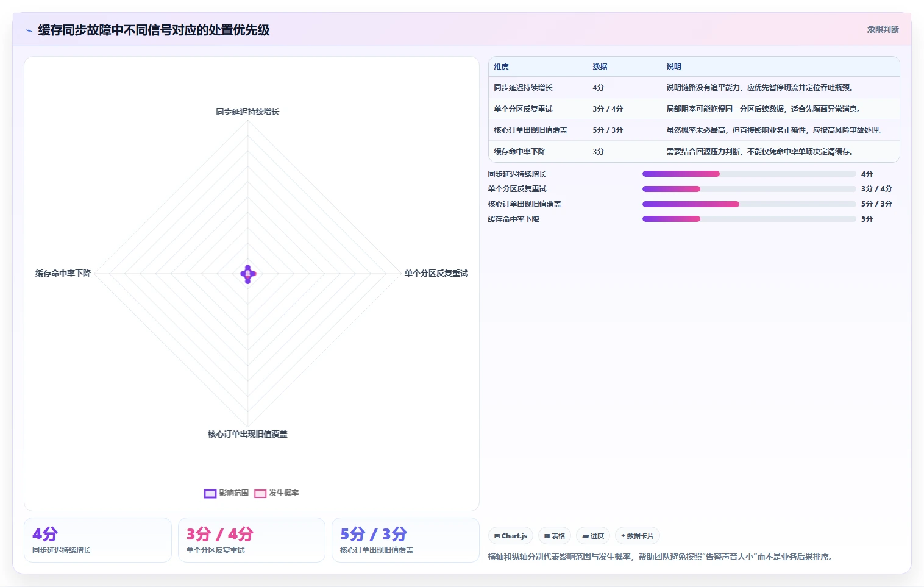Click the 单个分区反复重试 progress bar
Screen dimensions: 924x587
749,189
